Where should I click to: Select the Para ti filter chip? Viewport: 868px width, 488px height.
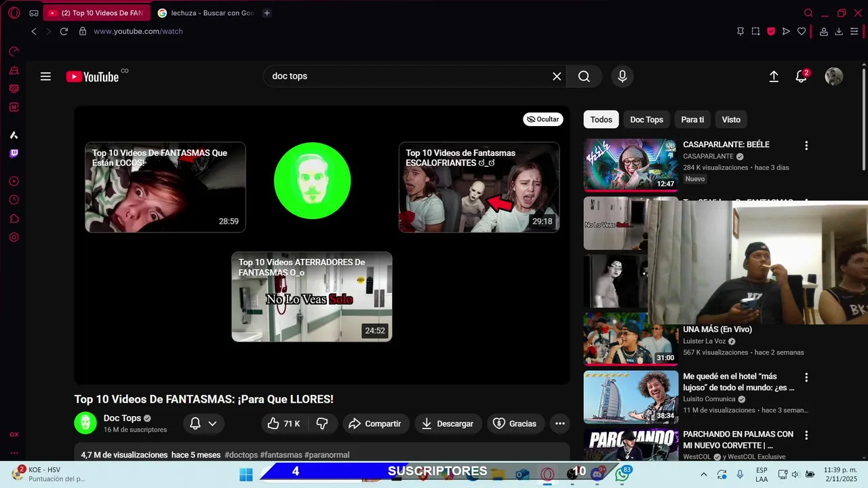(x=692, y=119)
